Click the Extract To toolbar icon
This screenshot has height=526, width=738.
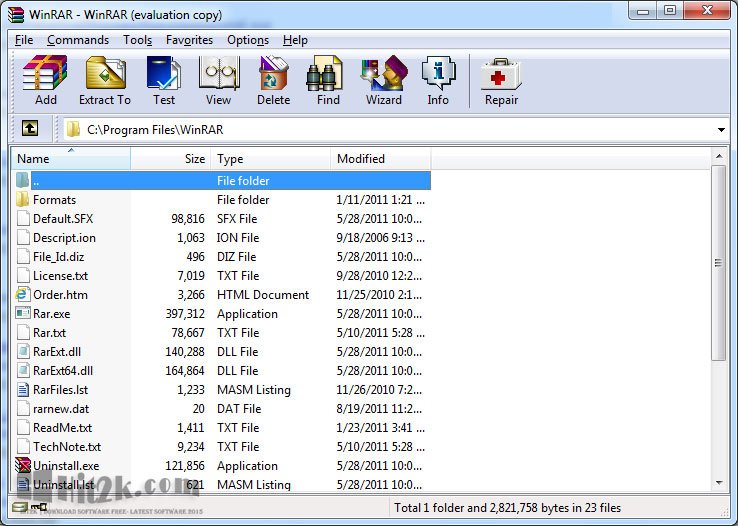(105, 73)
